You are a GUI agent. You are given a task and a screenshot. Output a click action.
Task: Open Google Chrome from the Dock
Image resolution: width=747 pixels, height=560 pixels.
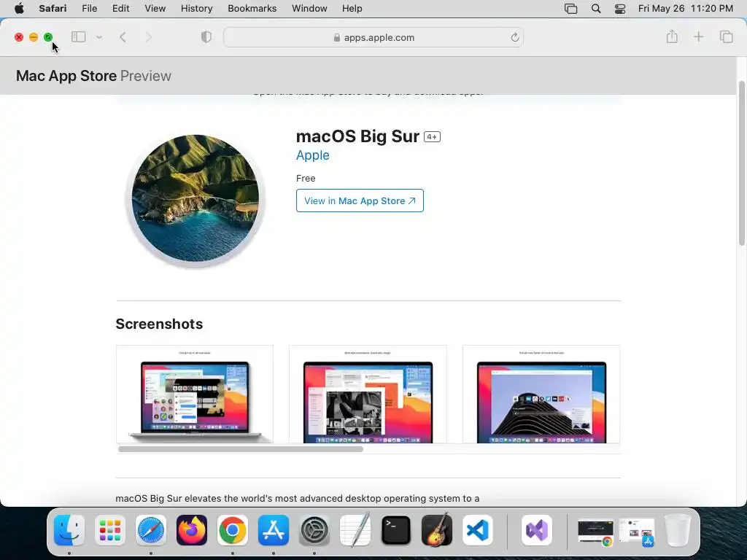[233, 530]
